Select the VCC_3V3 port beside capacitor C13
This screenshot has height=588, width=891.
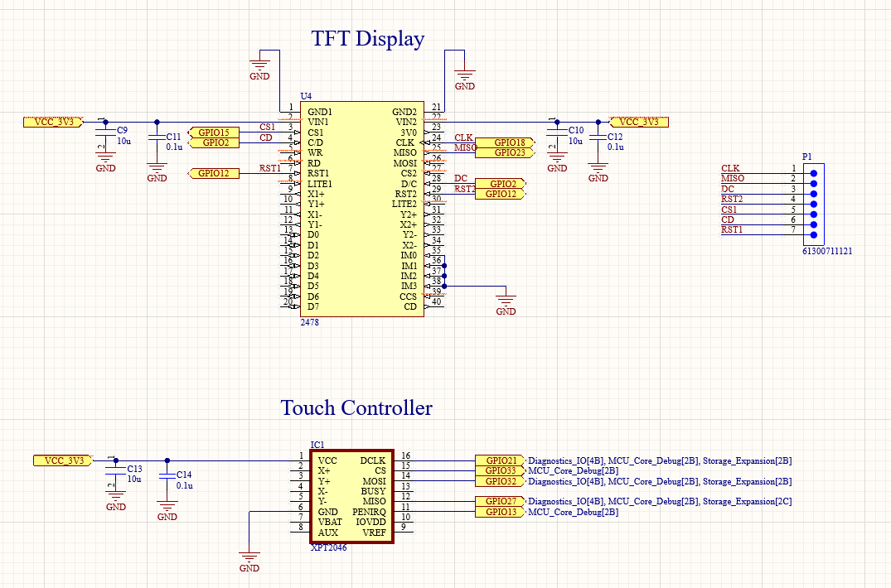(x=64, y=460)
